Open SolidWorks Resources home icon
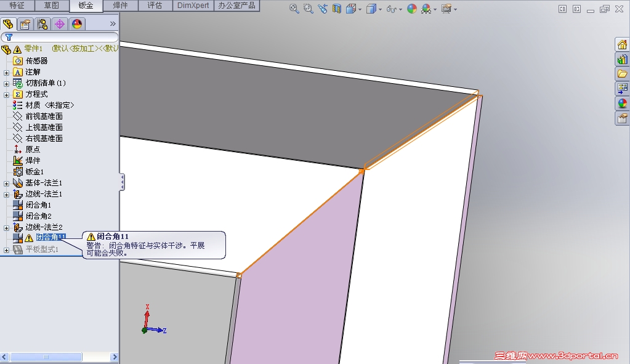 click(623, 44)
